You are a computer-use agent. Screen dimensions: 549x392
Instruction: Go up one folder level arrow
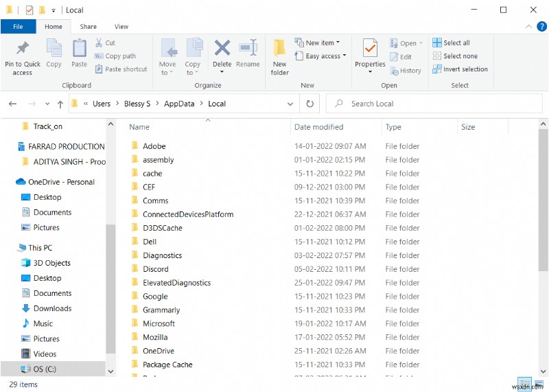[x=60, y=104]
